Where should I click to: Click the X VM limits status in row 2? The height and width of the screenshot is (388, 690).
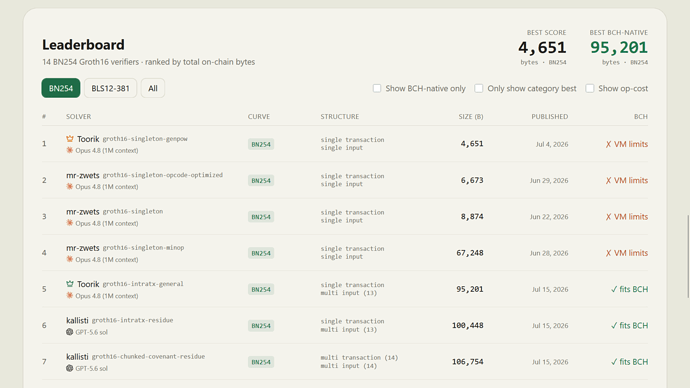point(627,180)
